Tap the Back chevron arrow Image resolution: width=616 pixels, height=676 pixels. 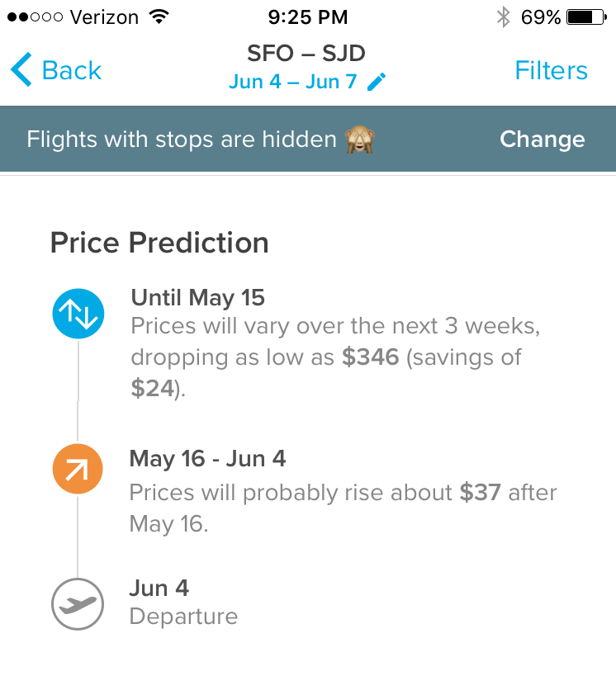coord(21,71)
